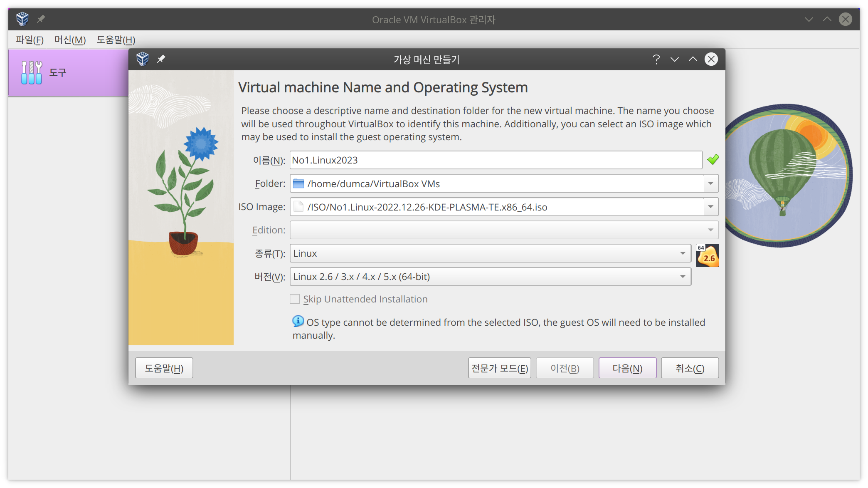Open the 머신(M) menu

[70, 40]
